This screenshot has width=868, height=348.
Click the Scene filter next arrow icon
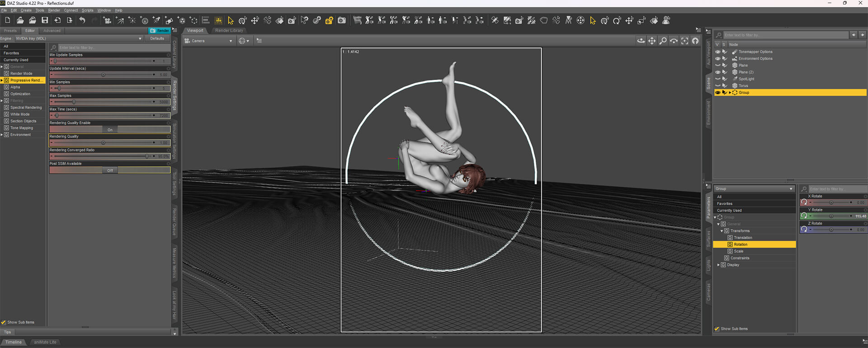click(x=863, y=35)
